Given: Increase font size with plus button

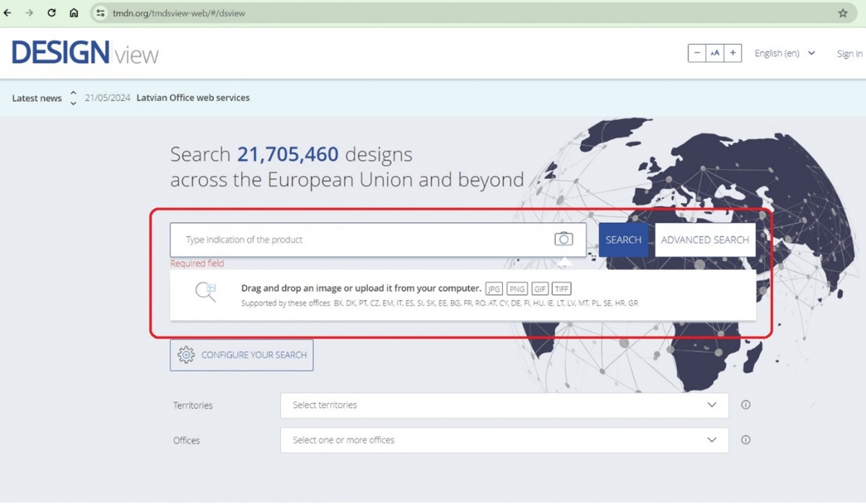Looking at the screenshot, I should pos(733,53).
